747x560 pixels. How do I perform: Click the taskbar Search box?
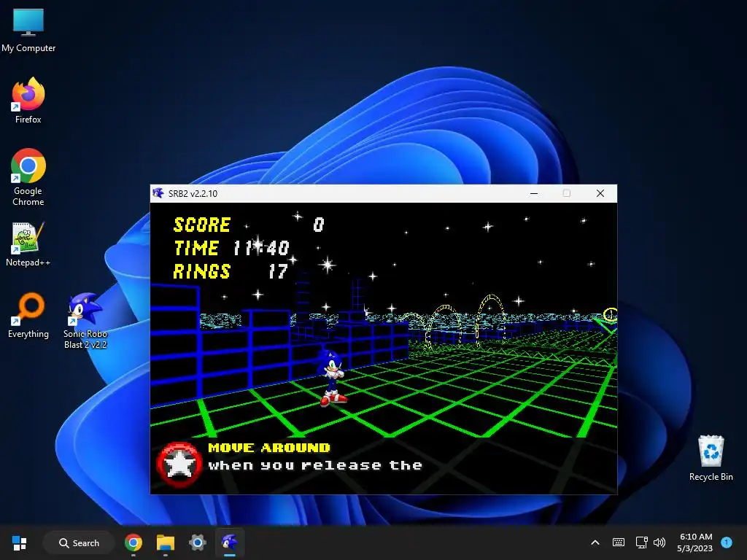point(79,542)
